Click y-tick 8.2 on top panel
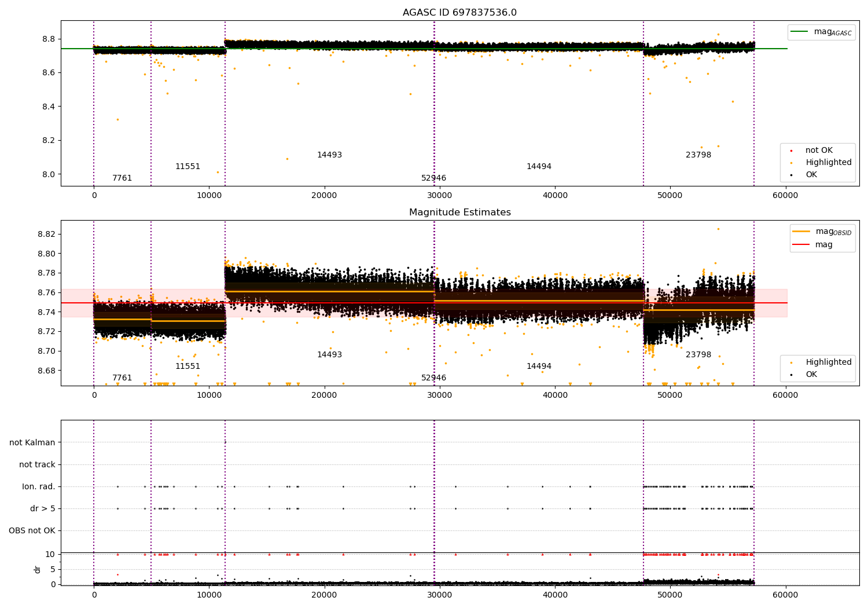The height and width of the screenshot is (608, 868). [x=49, y=141]
